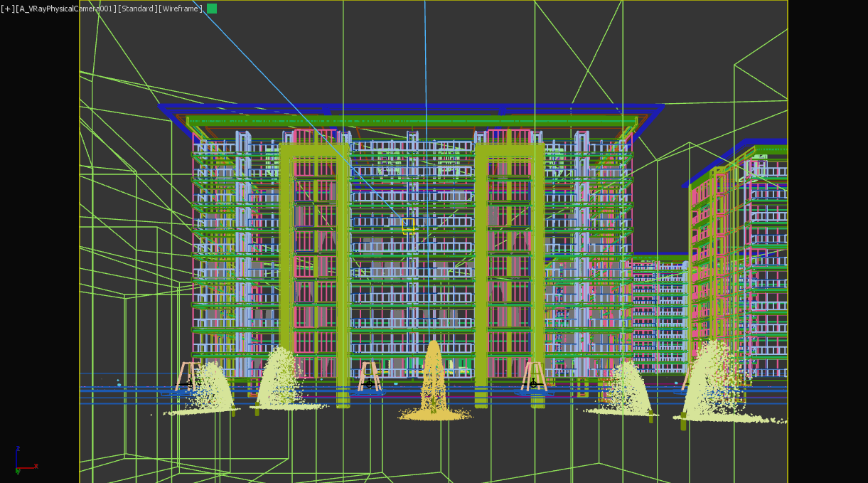Select the blue roof edge of main building

pyautogui.click(x=412, y=108)
